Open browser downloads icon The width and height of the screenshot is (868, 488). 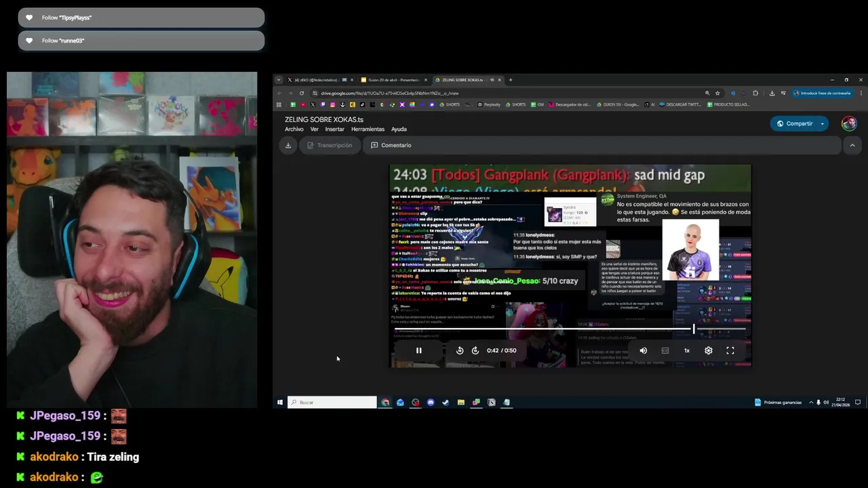[772, 93]
